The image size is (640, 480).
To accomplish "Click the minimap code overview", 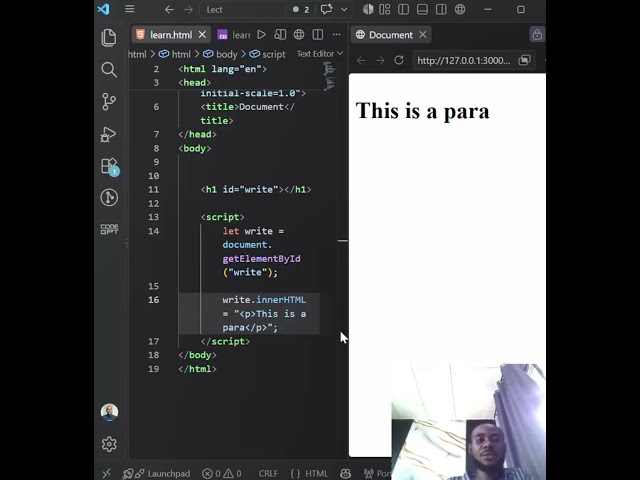I will point(329,76).
